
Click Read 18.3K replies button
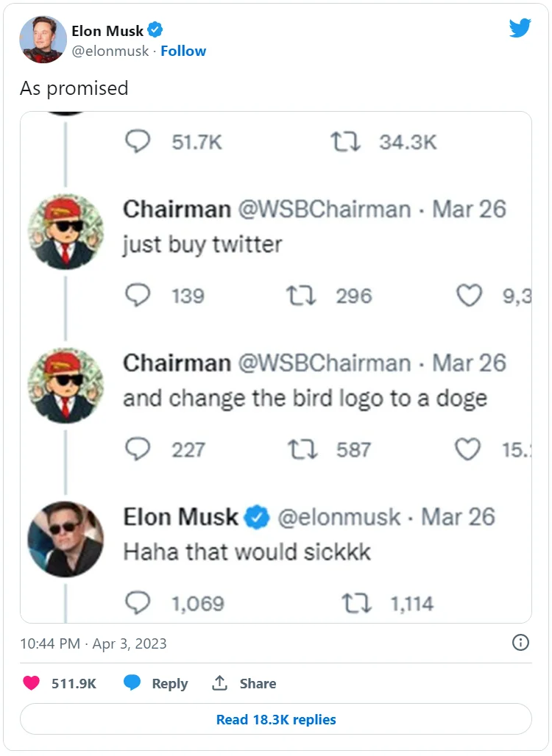[x=276, y=719]
